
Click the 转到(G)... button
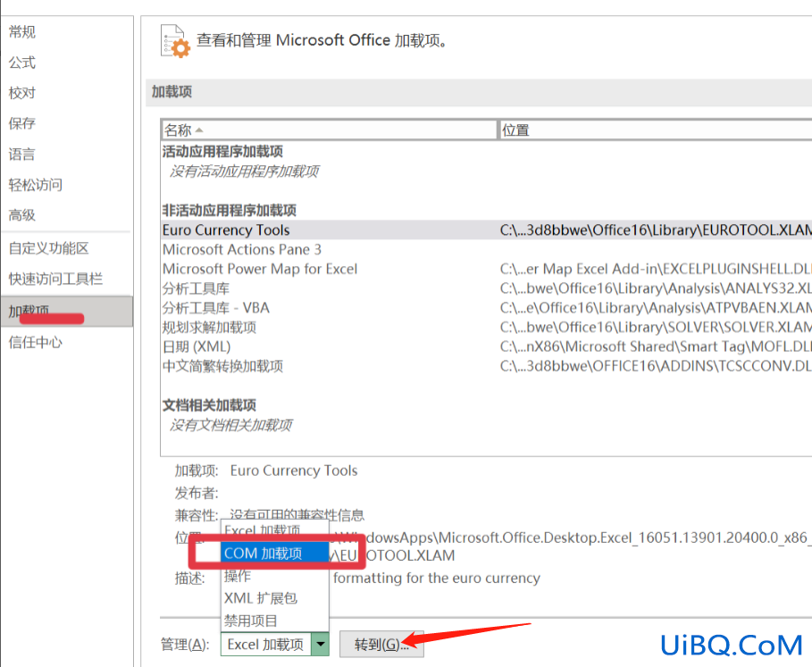pos(381,645)
